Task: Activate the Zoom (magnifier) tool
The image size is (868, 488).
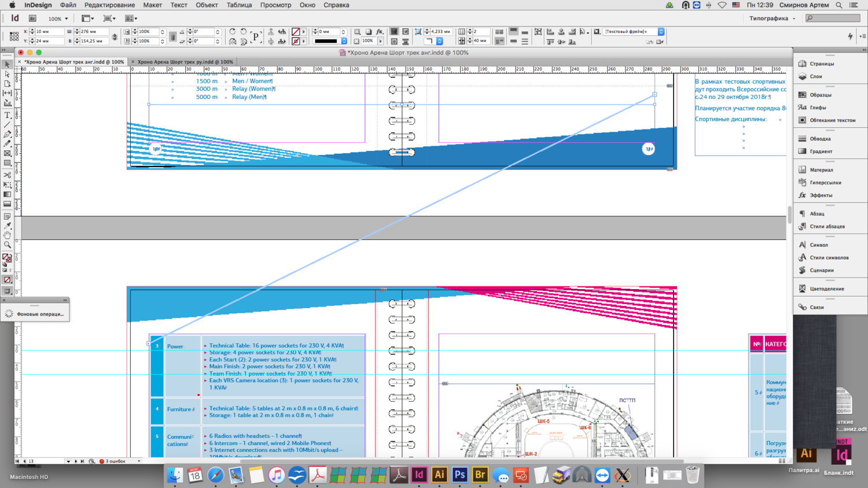Action: click(x=8, y=245)
